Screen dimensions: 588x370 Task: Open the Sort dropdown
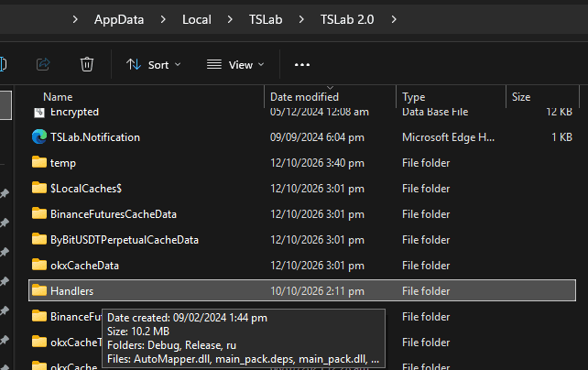tap(154, 65)
